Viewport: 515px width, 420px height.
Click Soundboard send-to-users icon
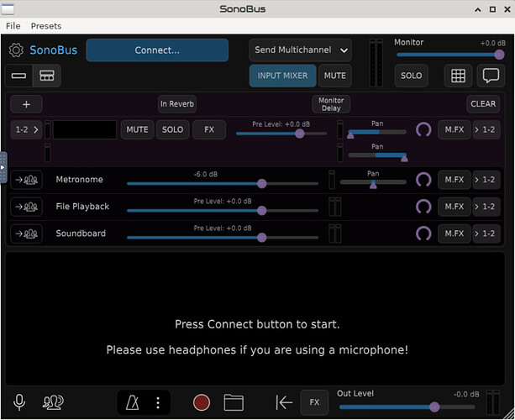tap(26, 234)
